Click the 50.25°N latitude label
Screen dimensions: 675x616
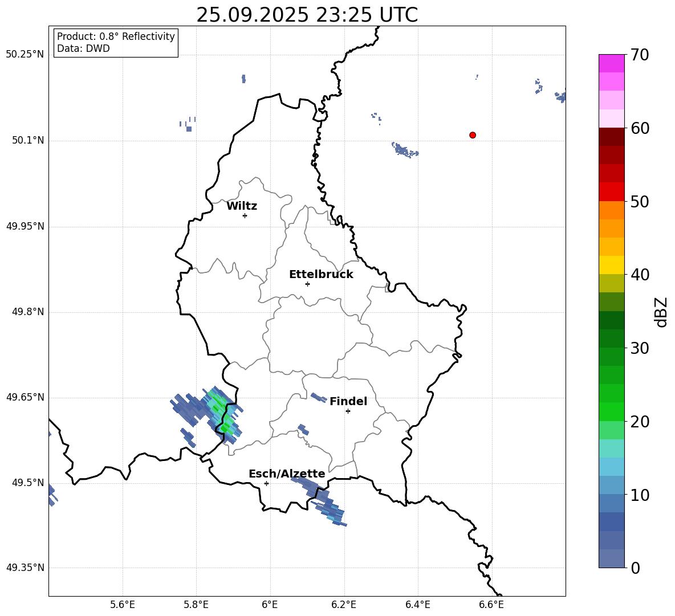(25, 55)
